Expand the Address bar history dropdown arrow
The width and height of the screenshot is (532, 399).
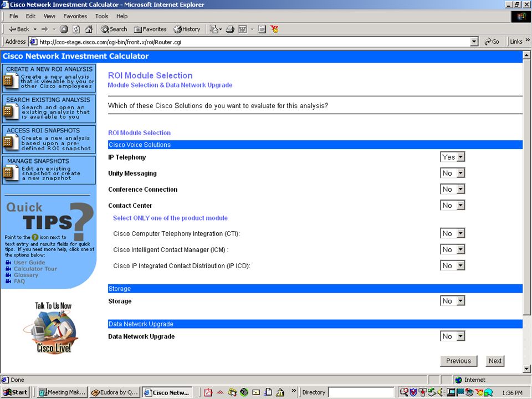pos(474,42)
